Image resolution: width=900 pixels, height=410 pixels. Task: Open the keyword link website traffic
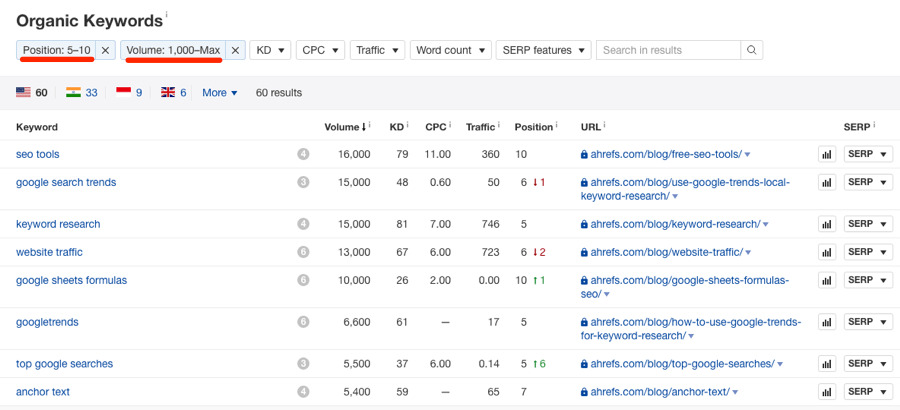tap(49, 252)
